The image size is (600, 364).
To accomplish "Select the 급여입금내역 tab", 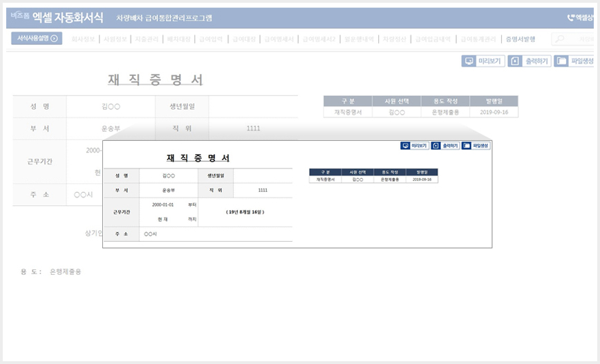I will point(433,39).
